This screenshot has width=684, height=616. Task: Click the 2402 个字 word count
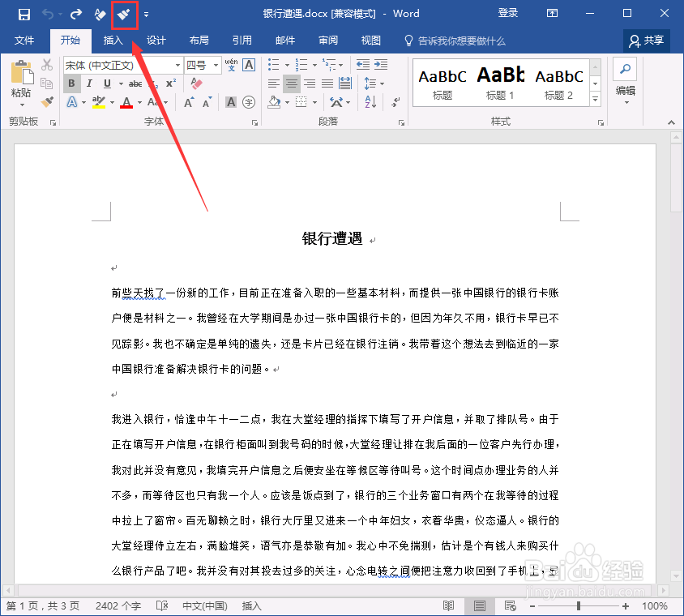pos(118,606)
